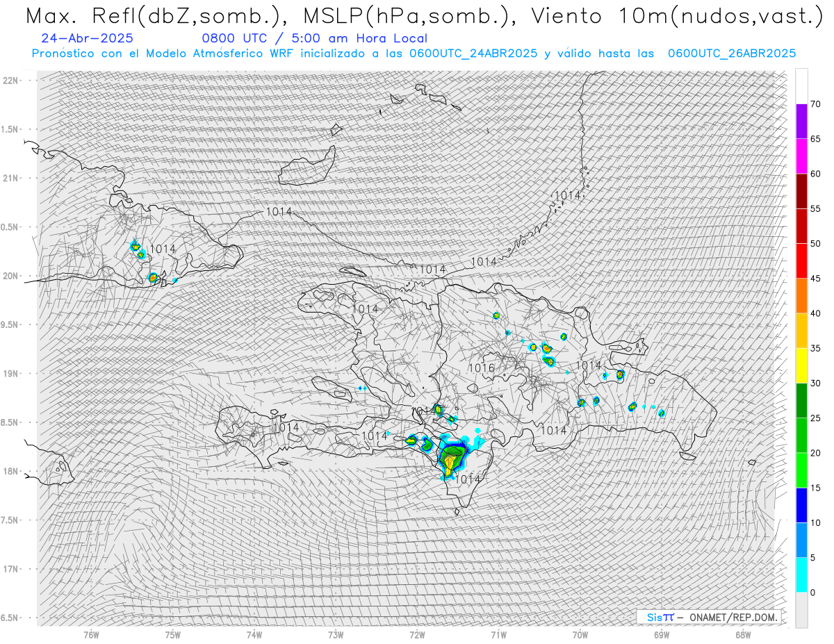Click the '1014' isobar label over eastern Cuba
This screenshot has width=834, height=644.
click(163, 249)
